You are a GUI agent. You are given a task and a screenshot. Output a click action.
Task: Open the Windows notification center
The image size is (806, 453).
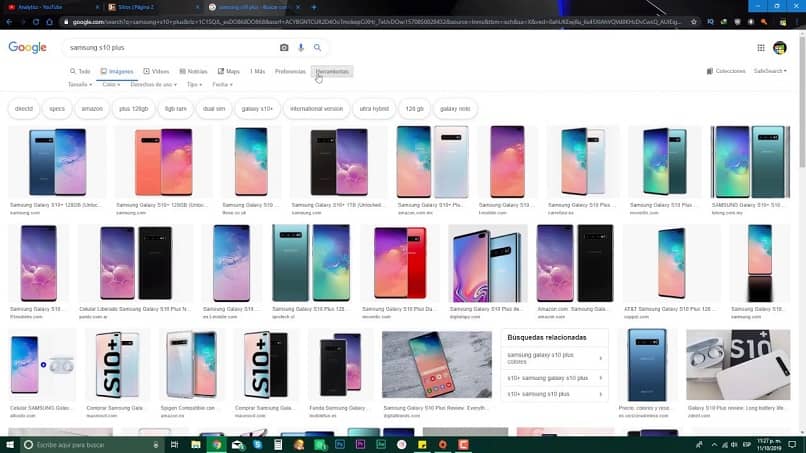coord(792,444)
